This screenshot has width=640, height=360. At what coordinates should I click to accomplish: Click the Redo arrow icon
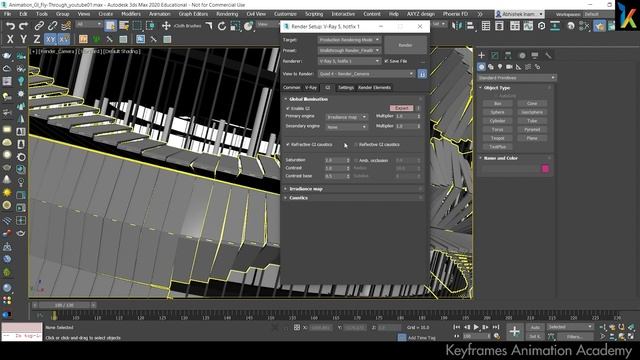tap(24, 26)
